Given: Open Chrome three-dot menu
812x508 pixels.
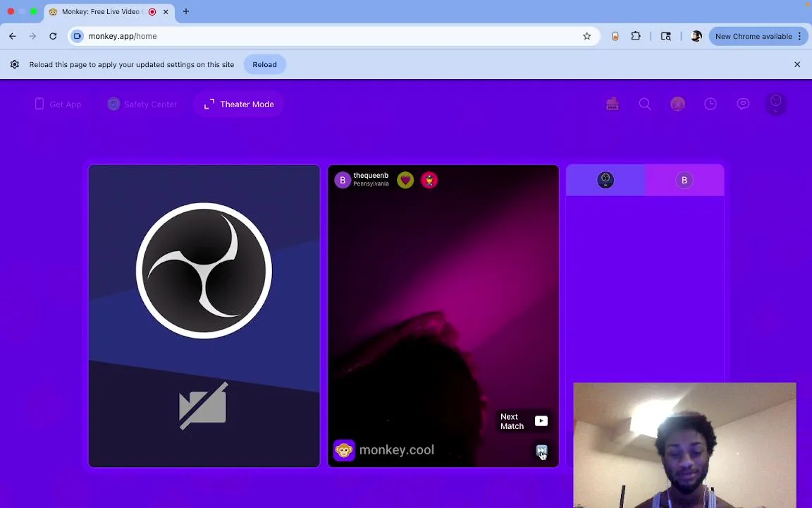Looking at the screenshot, I should [x=800, y=36].
